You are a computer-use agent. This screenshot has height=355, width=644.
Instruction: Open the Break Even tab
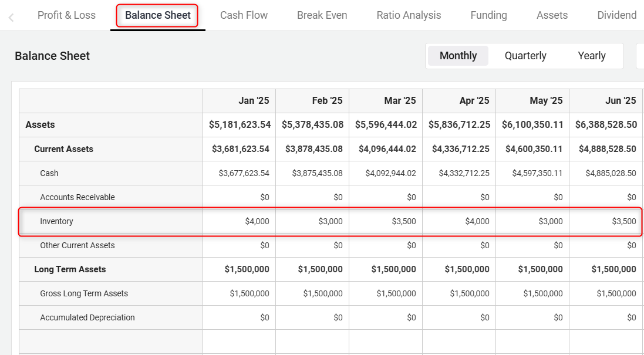click(322, 15)
